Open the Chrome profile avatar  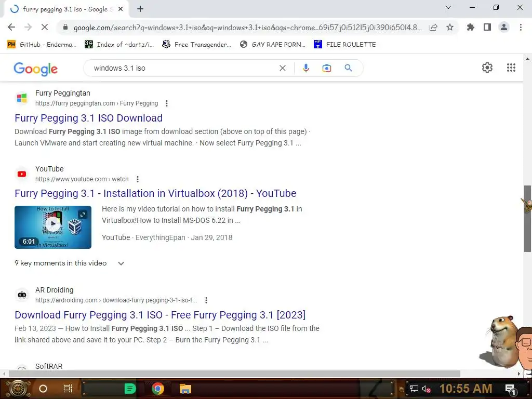coord(504,27)
